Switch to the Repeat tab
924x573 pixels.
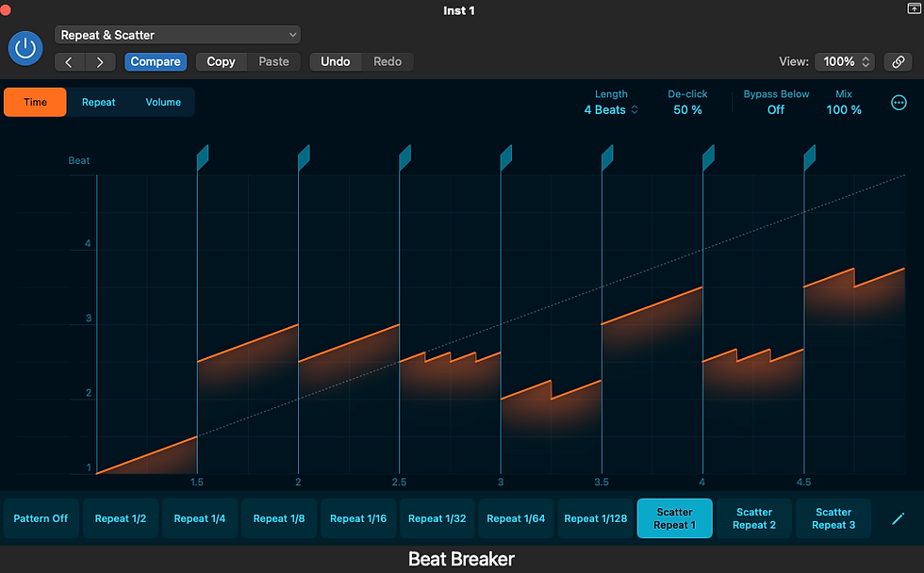98,102
